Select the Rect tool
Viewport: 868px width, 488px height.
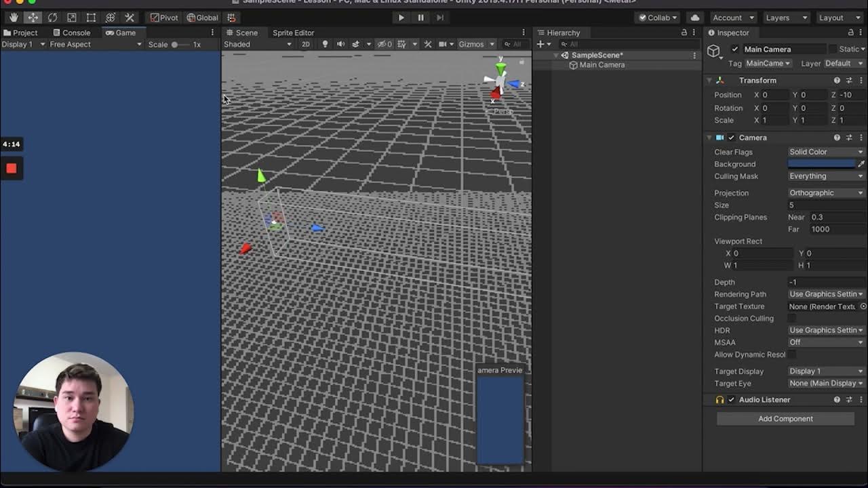[91, 18]
